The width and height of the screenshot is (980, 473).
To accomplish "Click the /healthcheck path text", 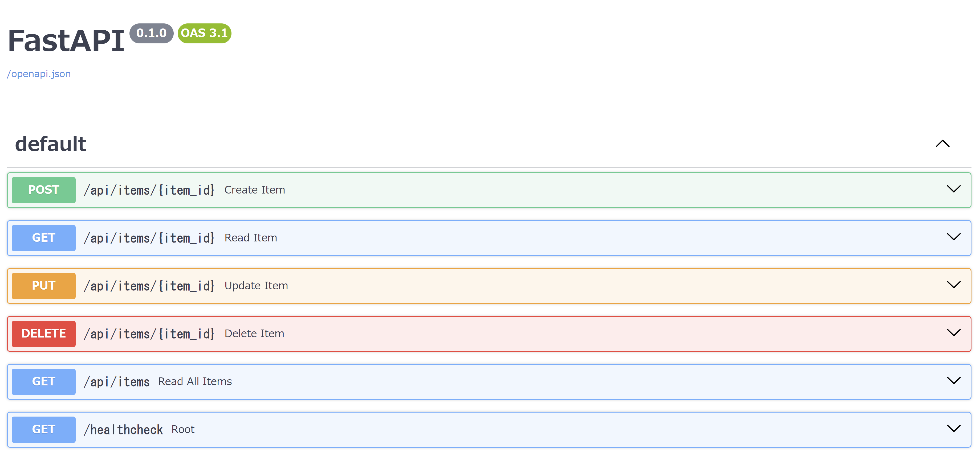I will tap(123, 430).
